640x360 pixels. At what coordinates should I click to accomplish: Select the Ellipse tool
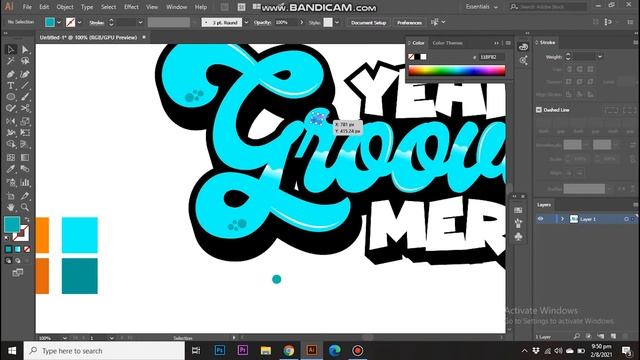11,97
